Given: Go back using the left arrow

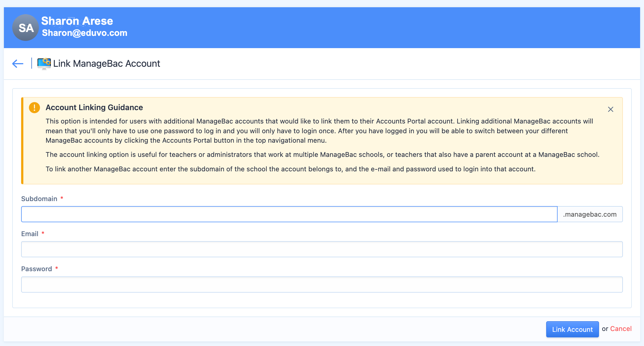Looking at the screenshot, I should coord(18,64).
